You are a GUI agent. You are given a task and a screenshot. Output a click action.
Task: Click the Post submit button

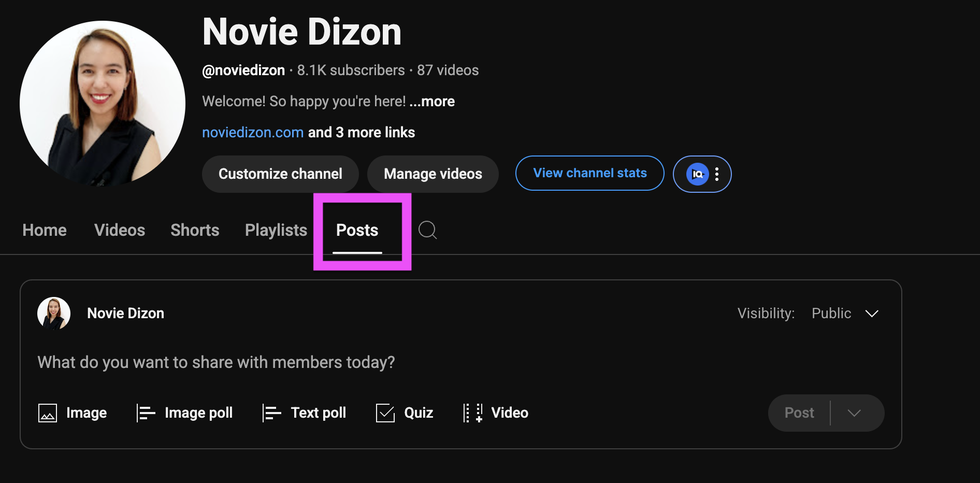tap(799, 413)
